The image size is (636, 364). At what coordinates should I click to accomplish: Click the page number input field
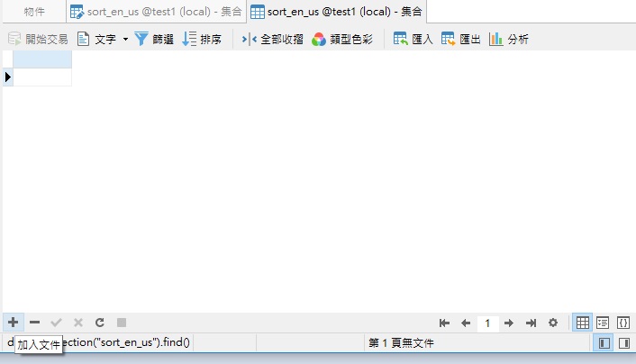pyautogui.click(x=487, y=323)
